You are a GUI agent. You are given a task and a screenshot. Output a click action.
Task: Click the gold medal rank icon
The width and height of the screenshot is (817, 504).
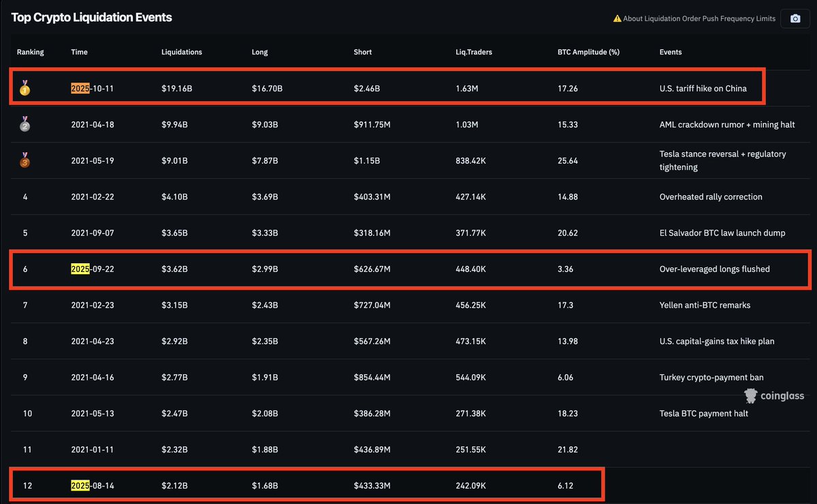(x=25, y=88)
